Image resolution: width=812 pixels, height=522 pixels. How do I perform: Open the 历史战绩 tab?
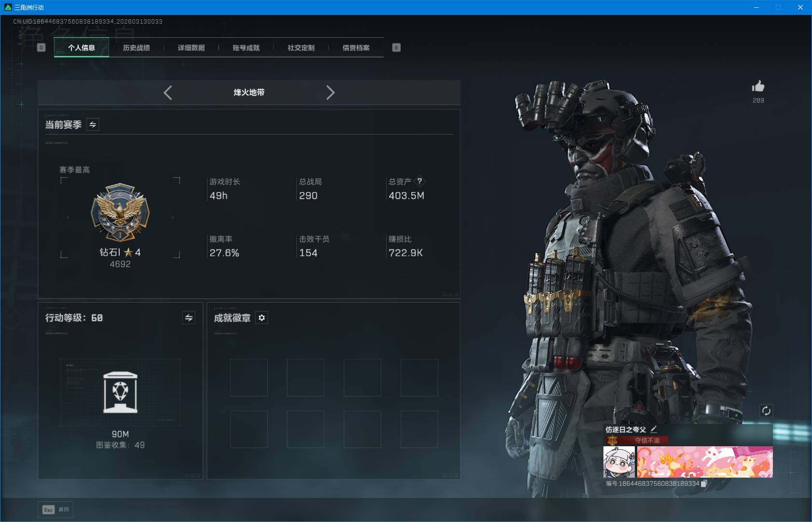(x=136, y=48)
